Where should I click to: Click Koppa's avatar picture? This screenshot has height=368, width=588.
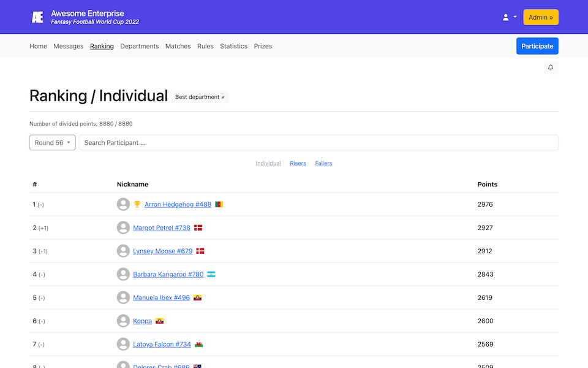(123, 320)
